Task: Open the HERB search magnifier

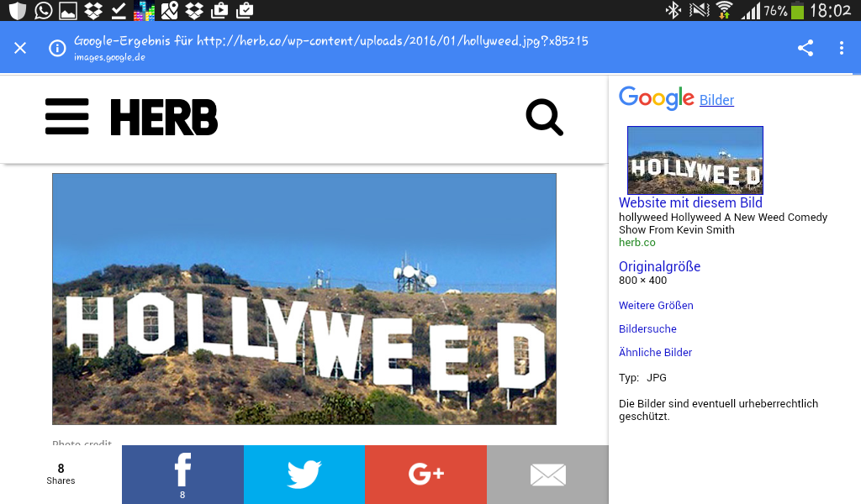Action: click(544, 118)
